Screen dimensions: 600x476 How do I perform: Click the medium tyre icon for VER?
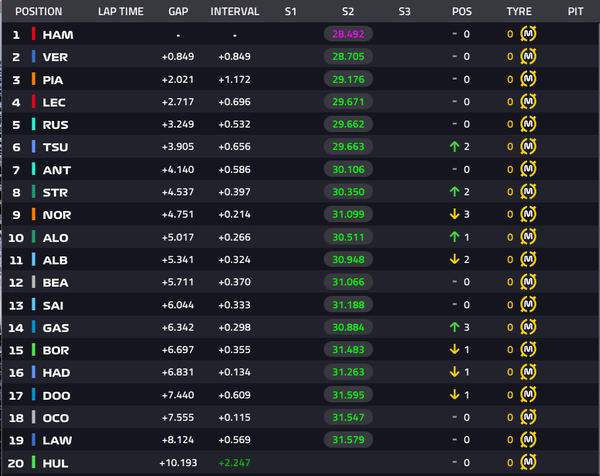[x=528, y=57]
